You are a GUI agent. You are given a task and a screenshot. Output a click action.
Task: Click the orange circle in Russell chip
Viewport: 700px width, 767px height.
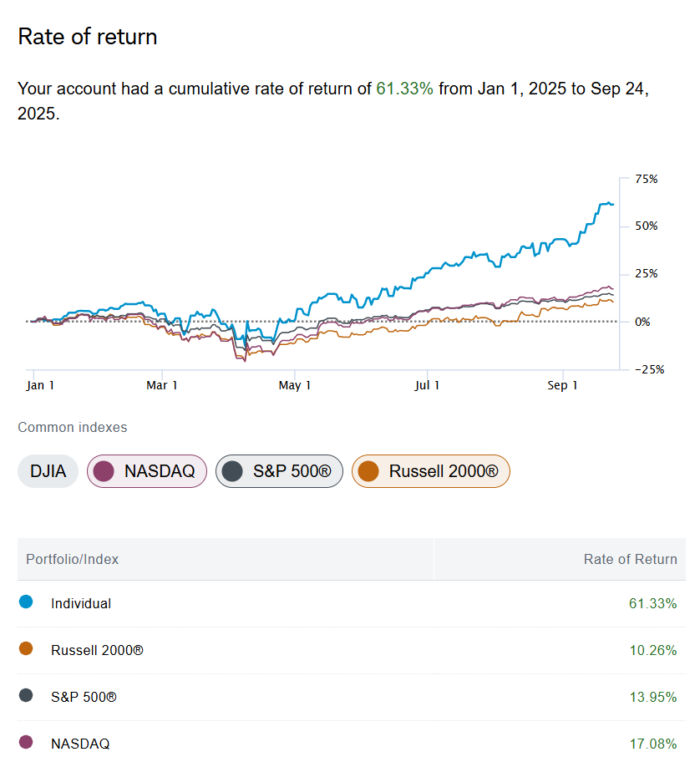tap(368, 471)
